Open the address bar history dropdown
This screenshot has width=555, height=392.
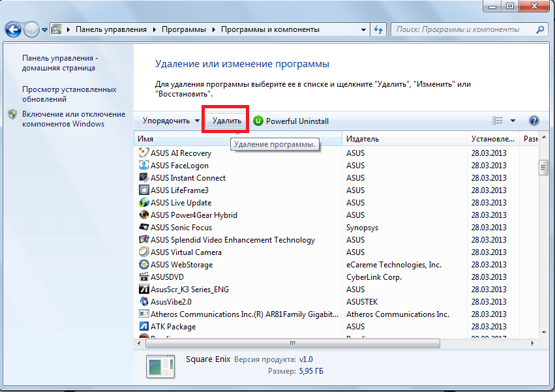[x=363, y=30]
